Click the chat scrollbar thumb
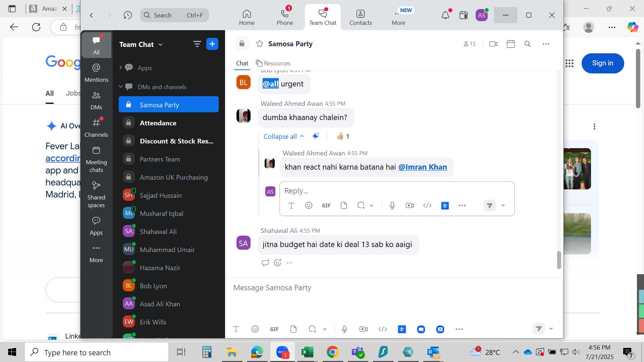This screenshot has width=644, height=362. (559, 260)
